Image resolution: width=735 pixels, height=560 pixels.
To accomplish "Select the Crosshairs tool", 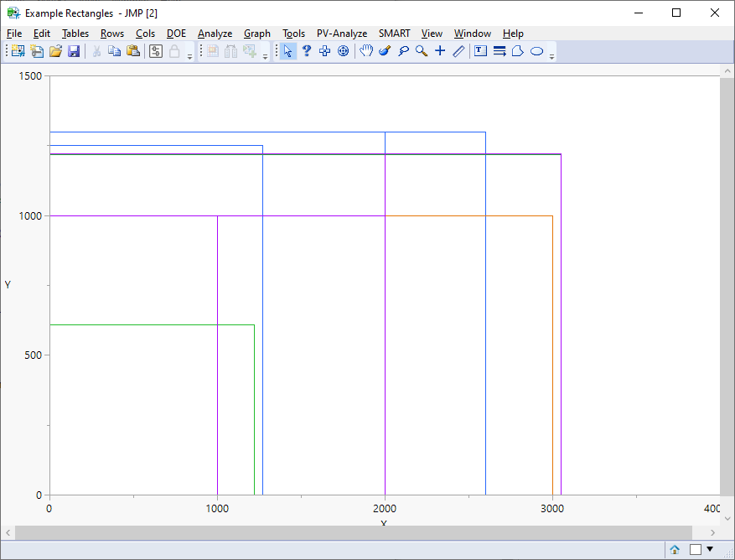I will 440,50.
